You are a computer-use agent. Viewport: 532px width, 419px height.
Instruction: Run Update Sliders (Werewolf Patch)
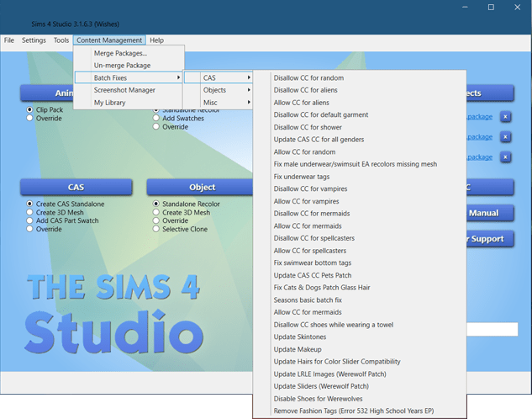[360, 386]
